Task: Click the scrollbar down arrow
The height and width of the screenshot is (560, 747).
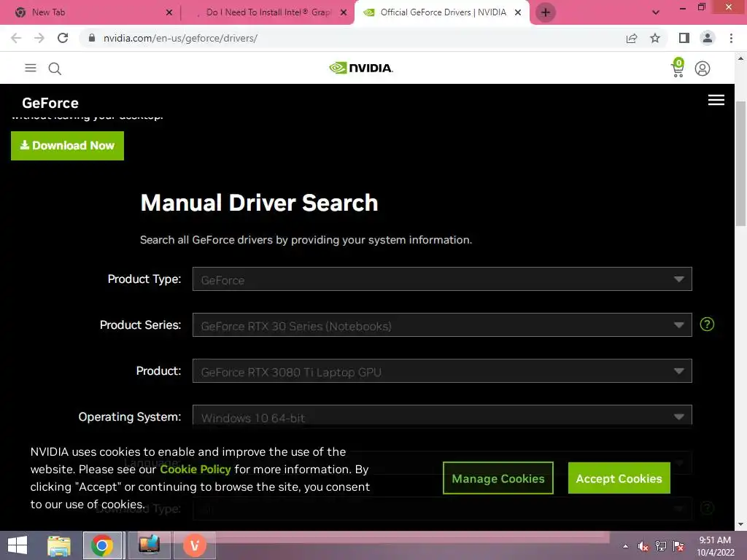Action: coord(740,524)
